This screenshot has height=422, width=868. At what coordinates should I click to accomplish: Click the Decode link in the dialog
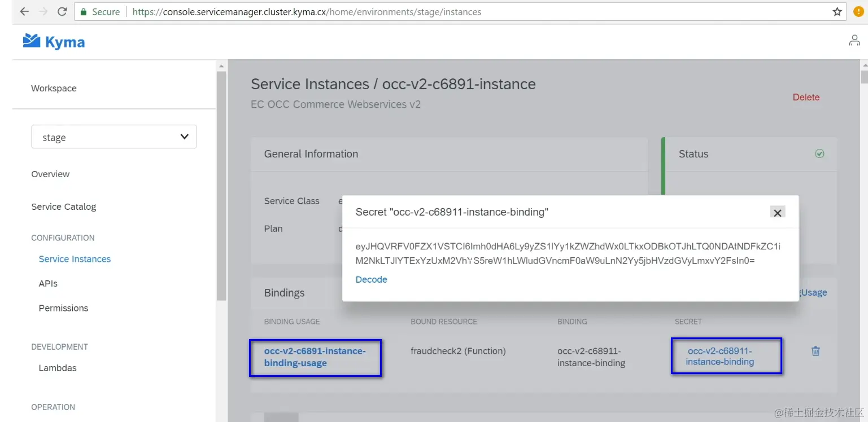372,280
